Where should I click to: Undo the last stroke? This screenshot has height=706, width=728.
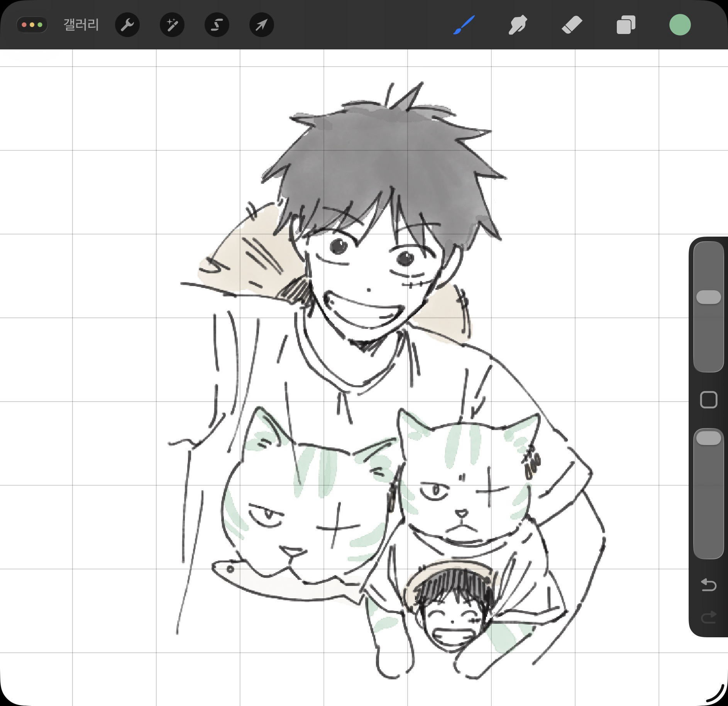pyautogui.click(x=708, y=585)
